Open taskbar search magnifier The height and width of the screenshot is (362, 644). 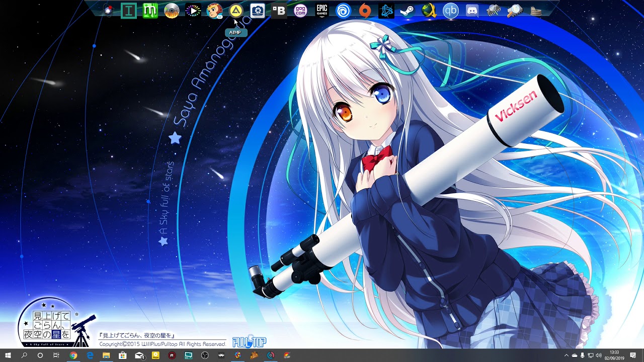coord(24,355)
